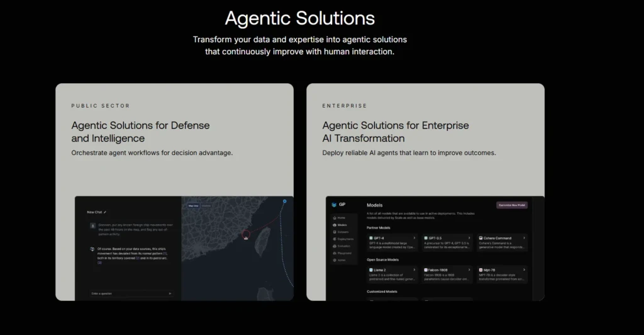
Task: Open citation [2] in the assistant reply
Action: [138, 258]
